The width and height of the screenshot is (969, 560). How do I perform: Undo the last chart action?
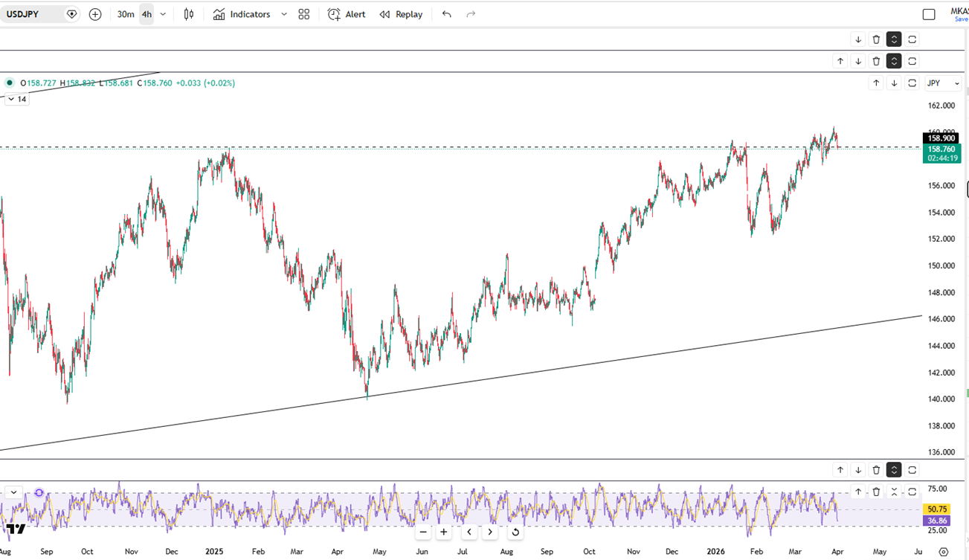pyautogui.click(x=446, y=14)
